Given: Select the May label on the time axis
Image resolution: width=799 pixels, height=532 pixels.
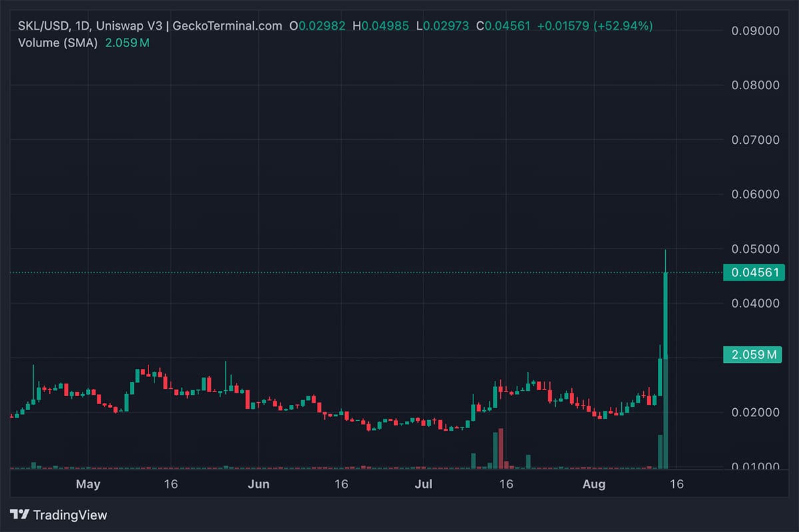Looking at the screenshot, I should (89, 485).
